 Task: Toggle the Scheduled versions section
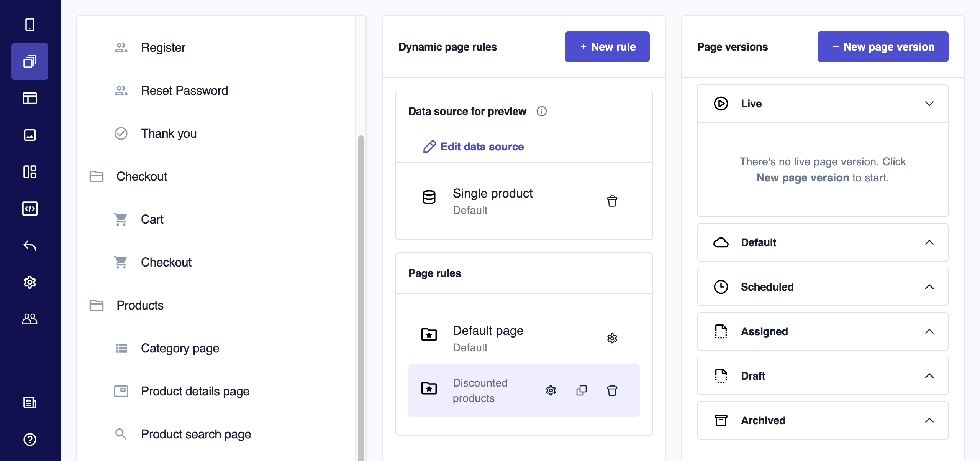[x=929, y=287]
